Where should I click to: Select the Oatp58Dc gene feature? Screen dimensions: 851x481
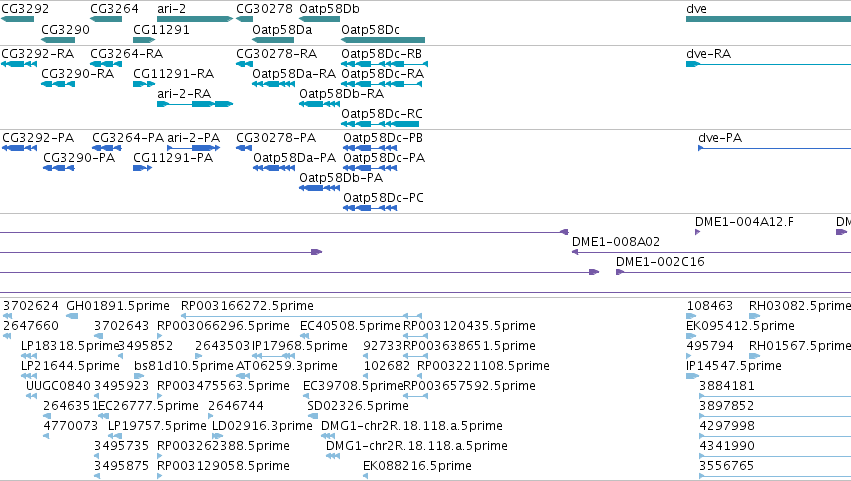point(383,40)
